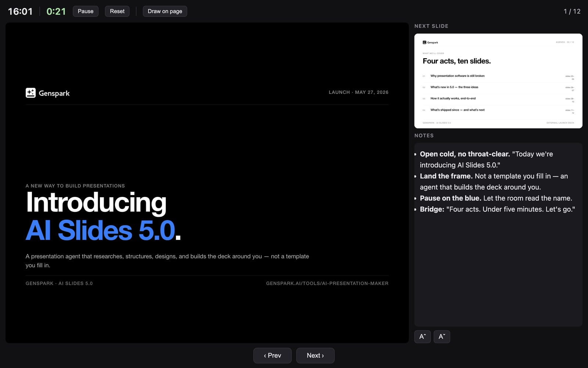Click the Genspark wordmark on the slide
588x368 pixels.
[54, 93]
